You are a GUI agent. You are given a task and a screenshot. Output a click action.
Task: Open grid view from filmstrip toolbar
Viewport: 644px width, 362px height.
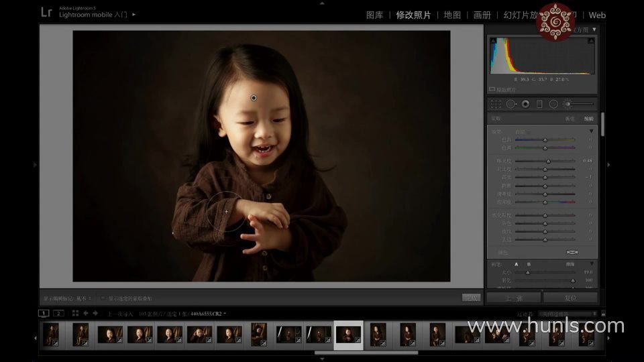[x=75, y=313]
